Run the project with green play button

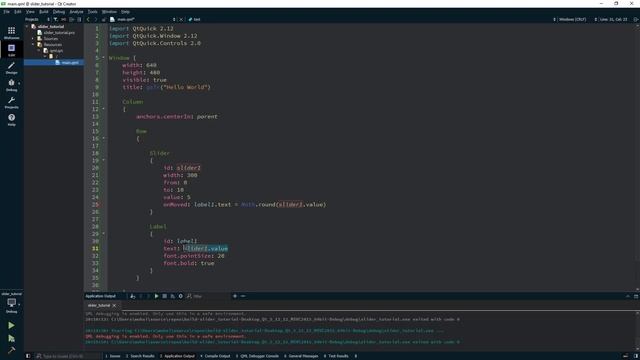point(11,325)
